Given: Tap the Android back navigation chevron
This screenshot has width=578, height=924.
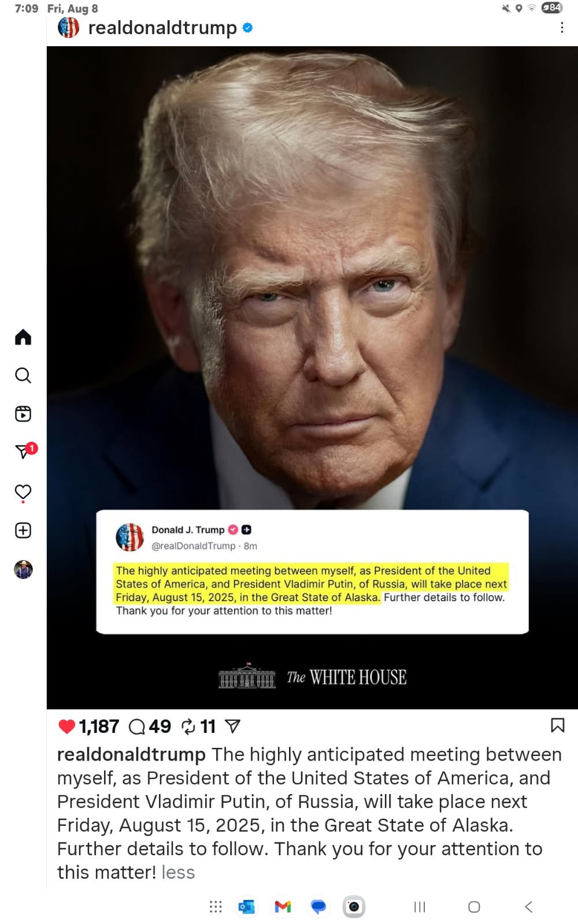Looking at the screenshot, I should click(528, 907).
